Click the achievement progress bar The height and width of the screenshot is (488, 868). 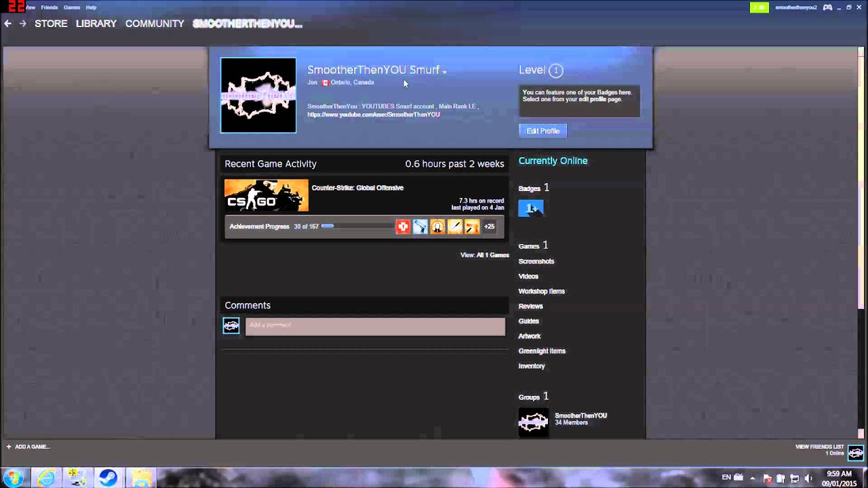tap(357, 226)
